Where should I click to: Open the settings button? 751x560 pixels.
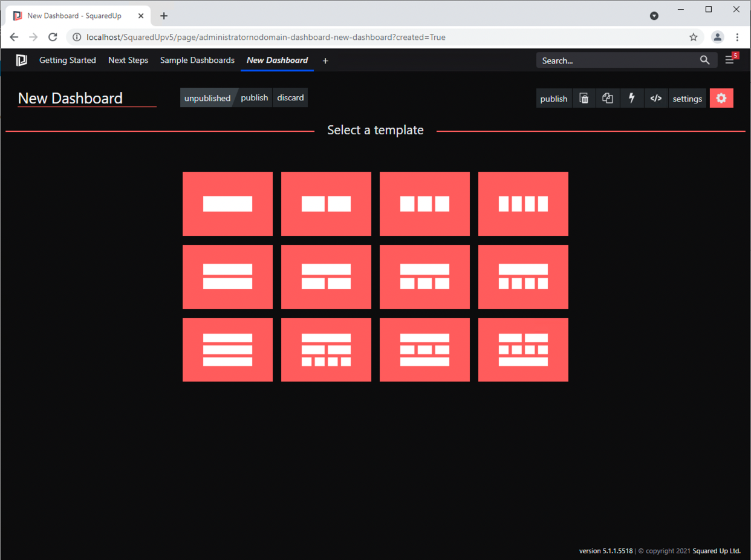(688, 99)
